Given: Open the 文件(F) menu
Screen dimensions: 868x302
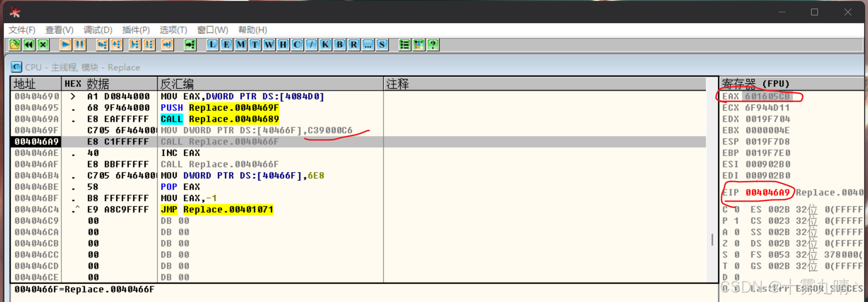Looking at the screenshot, I should click(x=22, y=30).
